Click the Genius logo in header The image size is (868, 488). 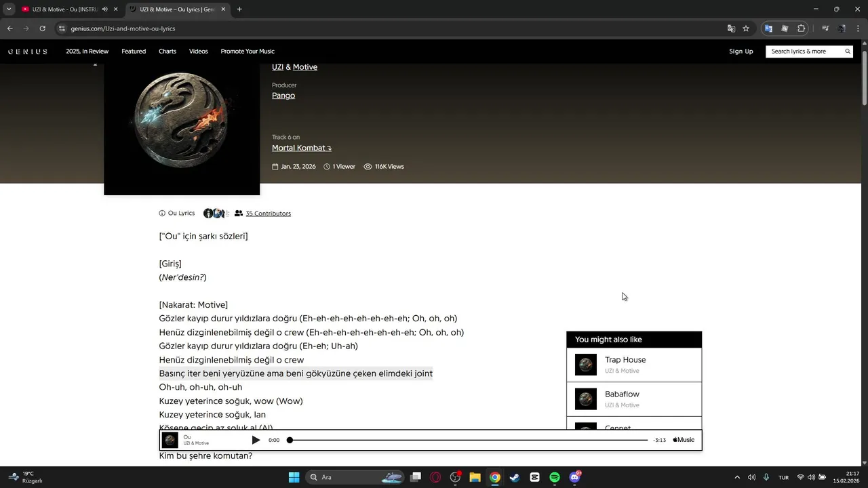[28, 52]
